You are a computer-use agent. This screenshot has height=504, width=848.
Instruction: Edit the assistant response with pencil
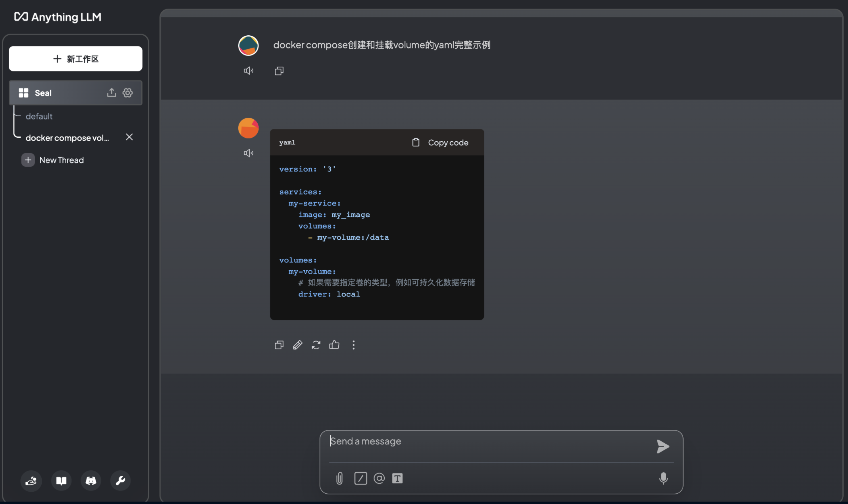(297, 345)
